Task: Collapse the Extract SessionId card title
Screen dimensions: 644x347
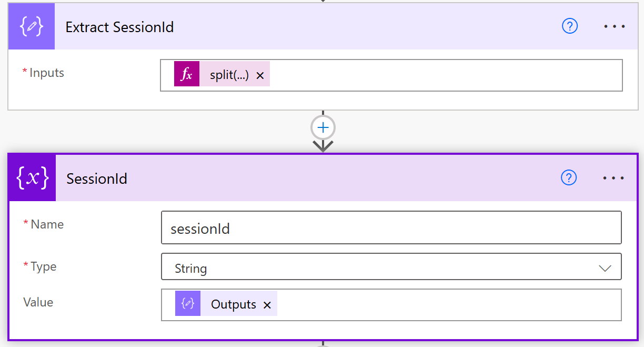Action: tap(119, 27)
